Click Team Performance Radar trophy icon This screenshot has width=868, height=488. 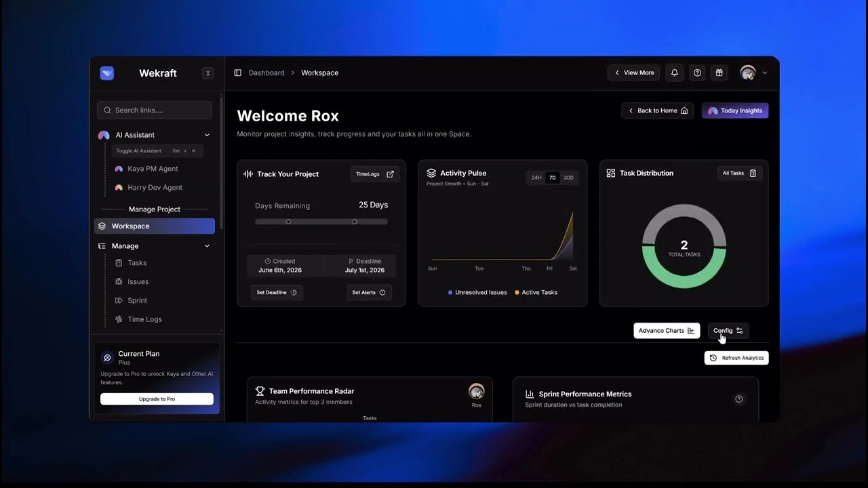tap(260, 391)
